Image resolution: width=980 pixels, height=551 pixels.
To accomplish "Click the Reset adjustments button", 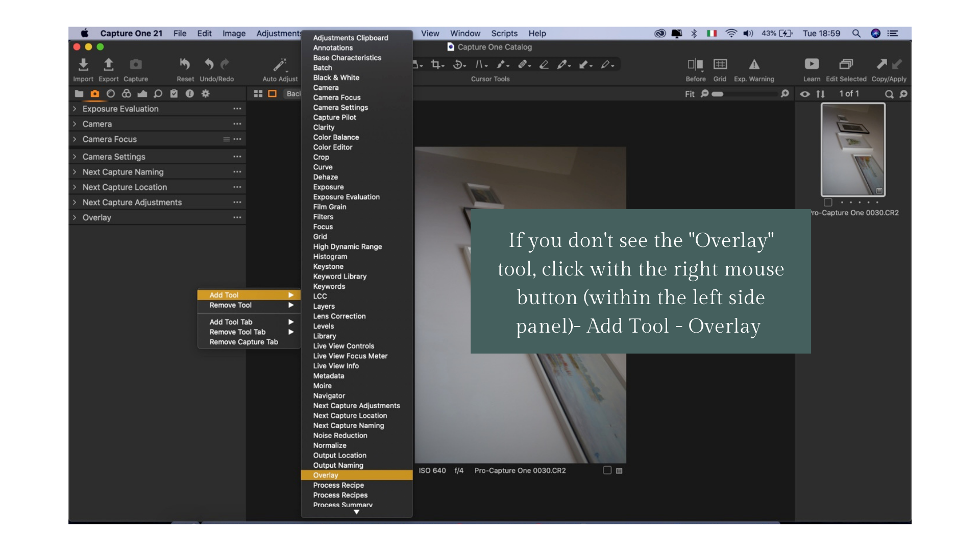I will (x=185, y=65).
